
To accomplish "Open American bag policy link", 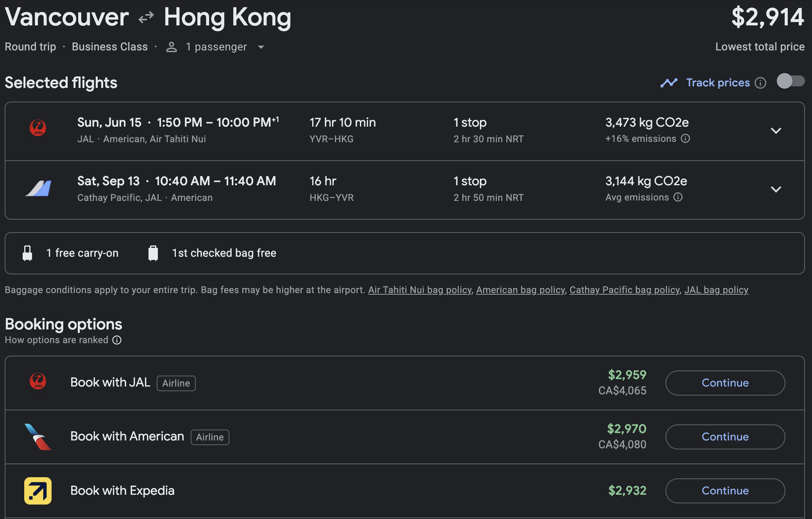I will (520, 290).
